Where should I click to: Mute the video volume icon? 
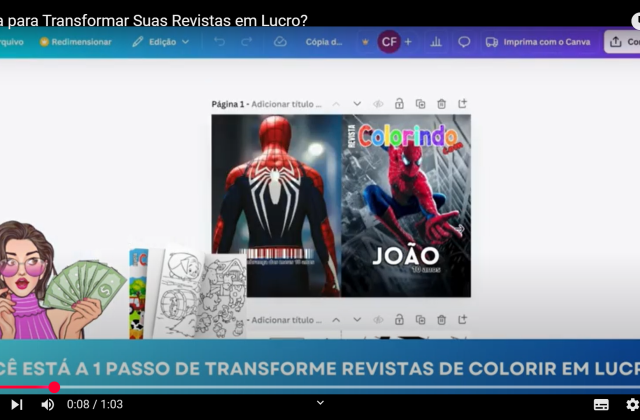click(47, 404)
